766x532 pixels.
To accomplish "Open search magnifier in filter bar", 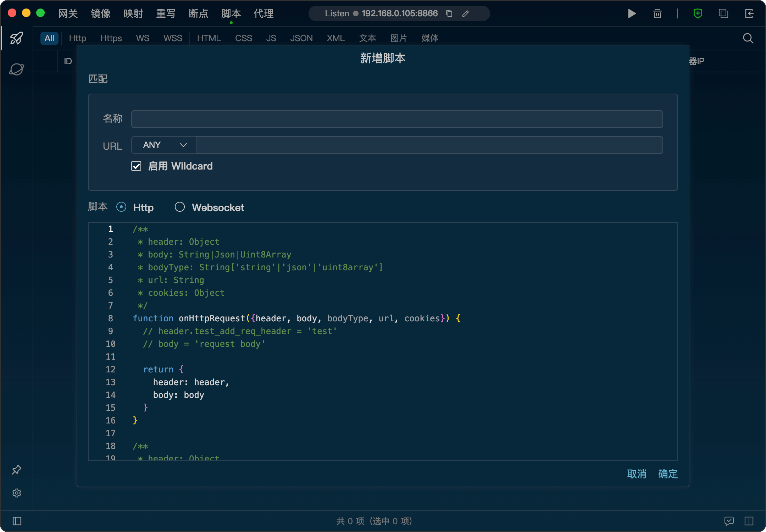I will [748, 38].
